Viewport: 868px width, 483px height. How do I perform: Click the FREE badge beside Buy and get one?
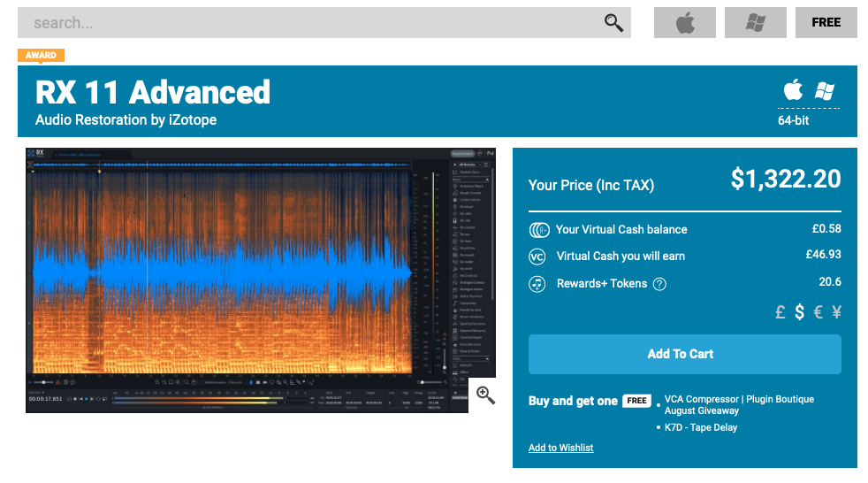click(636, 401)
